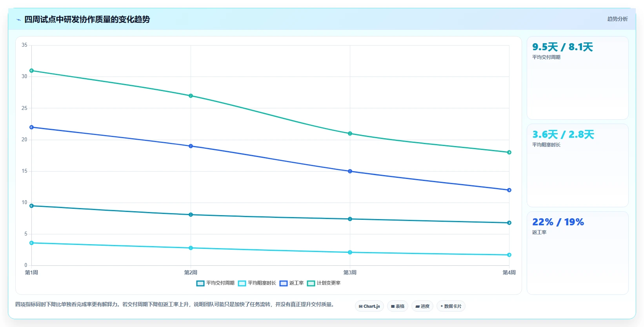Select the 计划变更率 data point at 第1周

pos(32,71)
